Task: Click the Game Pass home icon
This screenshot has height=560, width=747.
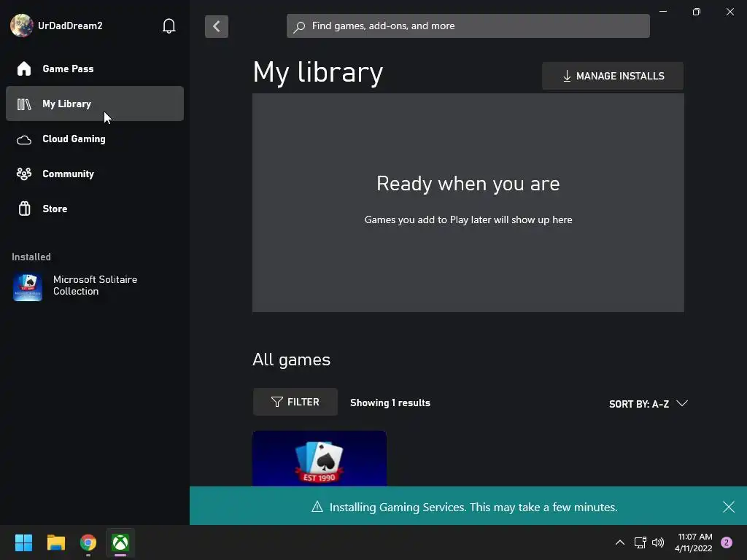Action: click(x=24, y=69)
